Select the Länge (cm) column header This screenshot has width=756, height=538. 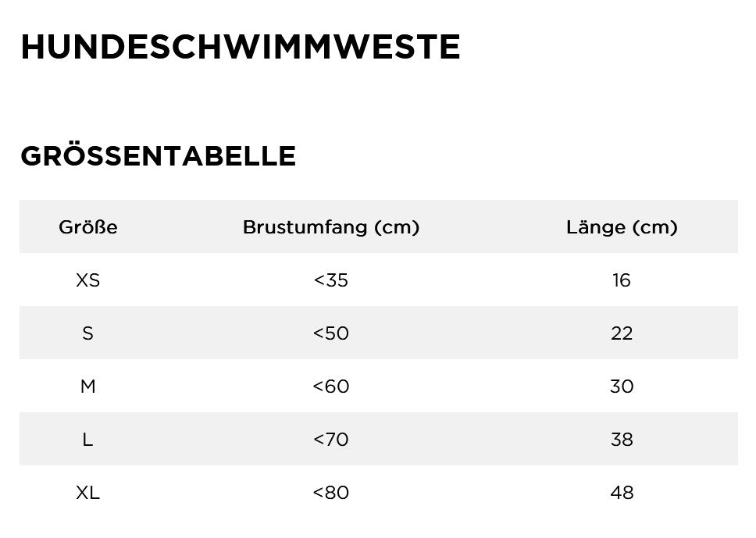[x=622, y=227]
